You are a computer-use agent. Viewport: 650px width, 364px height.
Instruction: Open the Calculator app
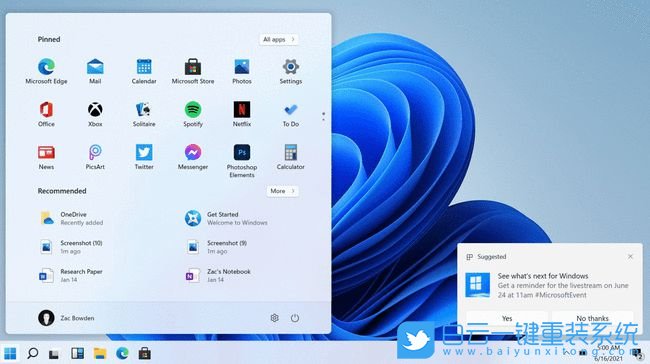click(x=291, y=156)
